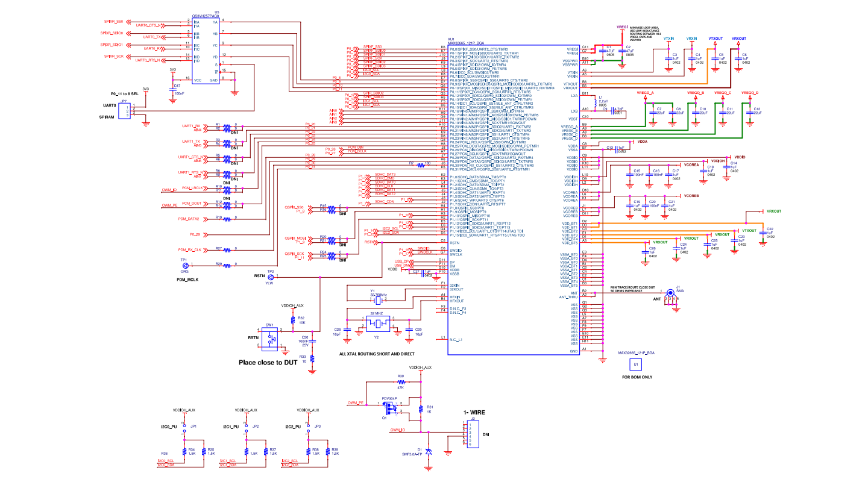
Task: Click the small U1 FOR BOM ONLY box
Action: (x=634, y=364)
